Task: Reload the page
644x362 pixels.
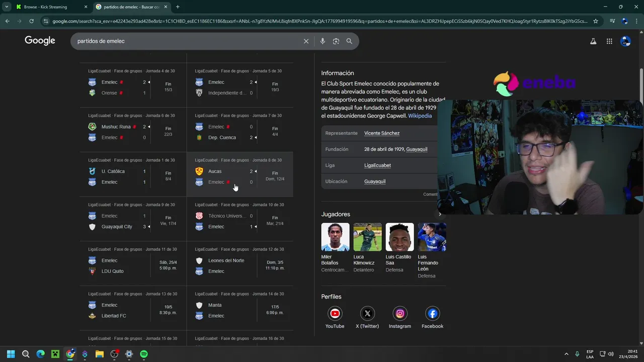Action: coord(31,21)
